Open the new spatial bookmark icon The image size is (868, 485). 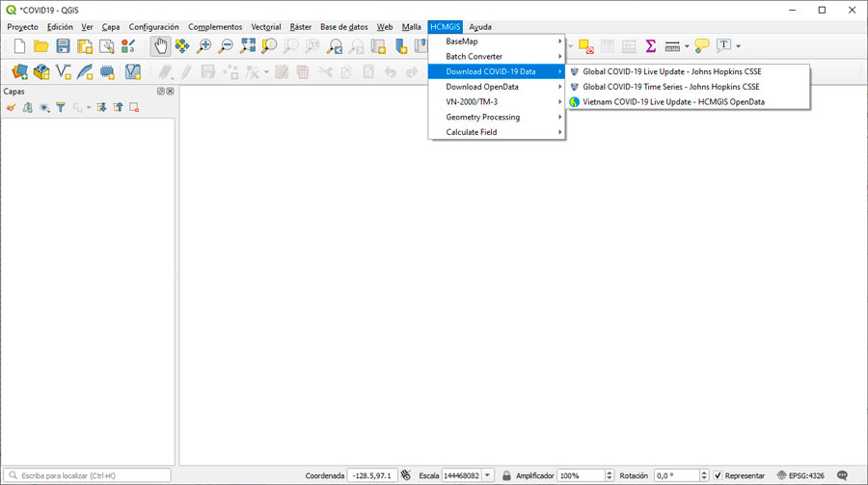(x=401, y=46)
